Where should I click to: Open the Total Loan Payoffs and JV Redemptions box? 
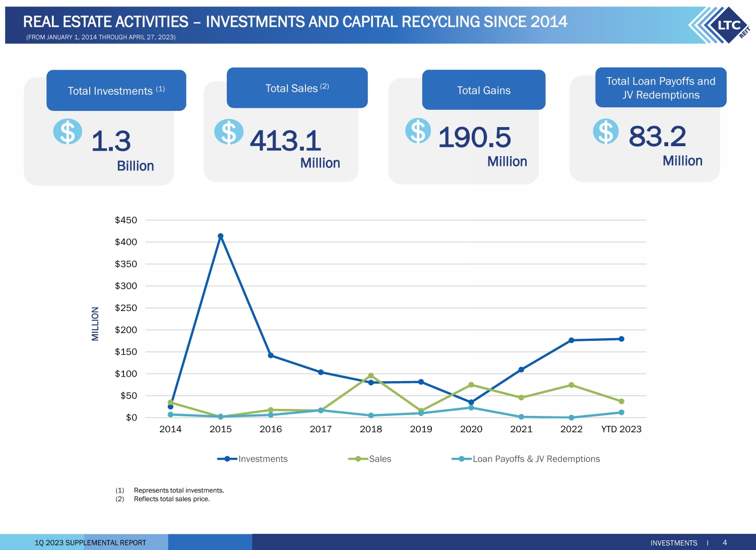(660, 88)
